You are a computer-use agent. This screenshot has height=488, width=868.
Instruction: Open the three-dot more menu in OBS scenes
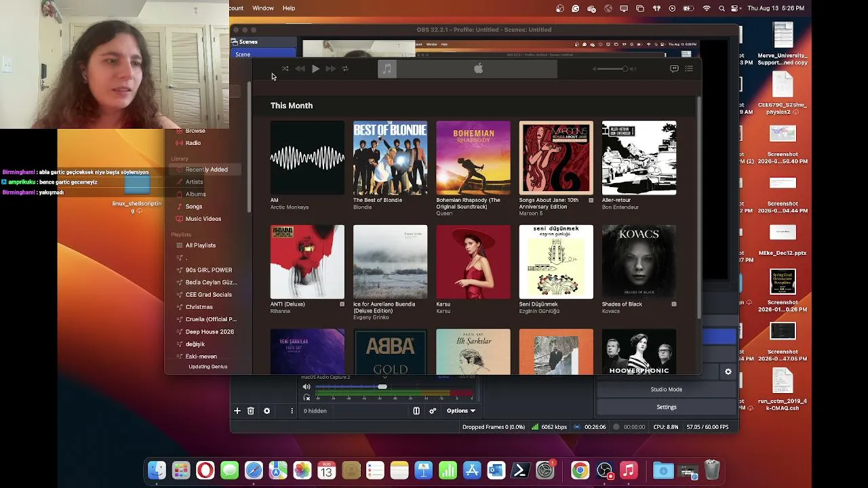click(292, 411)
